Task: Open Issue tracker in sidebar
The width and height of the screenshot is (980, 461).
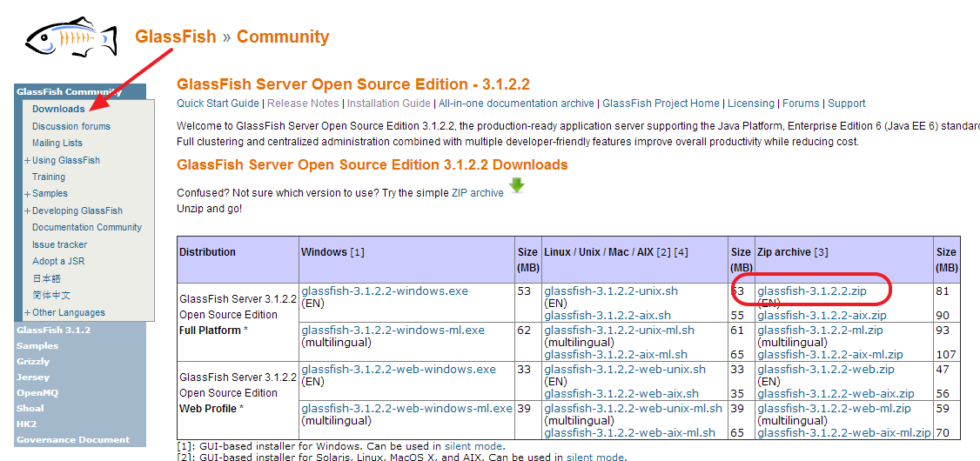Action: 59,245
